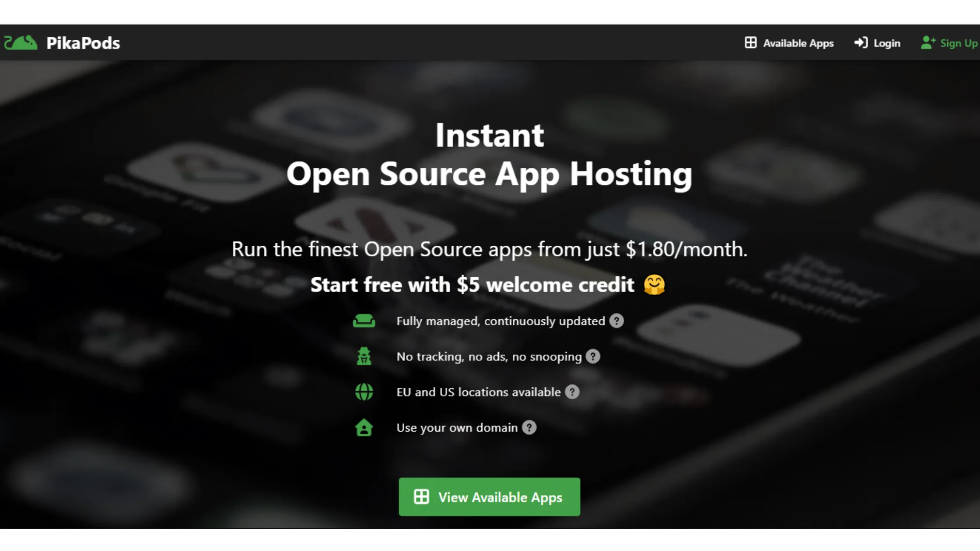Click grid icon inside View Available Apps button

(x=421, y=497)
